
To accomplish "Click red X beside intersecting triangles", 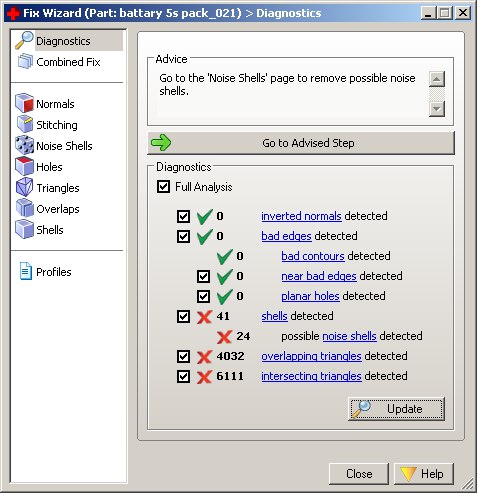I will pos(204,377).
